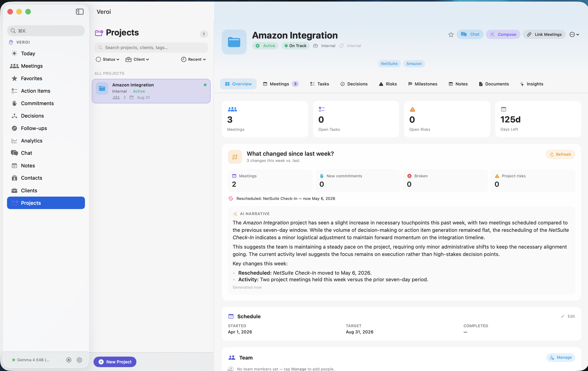Click the On Track health badge

click(296, 46)
